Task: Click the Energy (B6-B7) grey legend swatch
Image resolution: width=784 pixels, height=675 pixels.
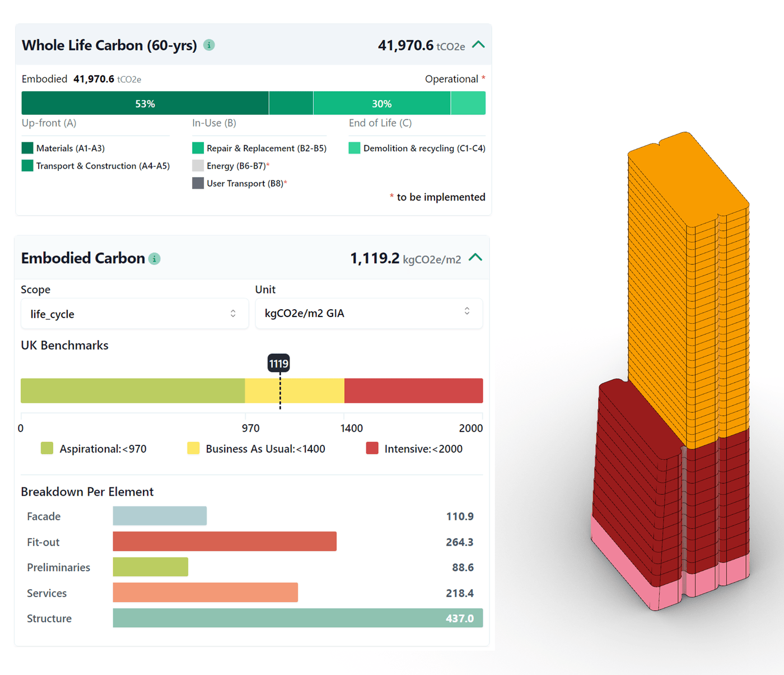Action: pyautogui.click(x=198, y=166)
